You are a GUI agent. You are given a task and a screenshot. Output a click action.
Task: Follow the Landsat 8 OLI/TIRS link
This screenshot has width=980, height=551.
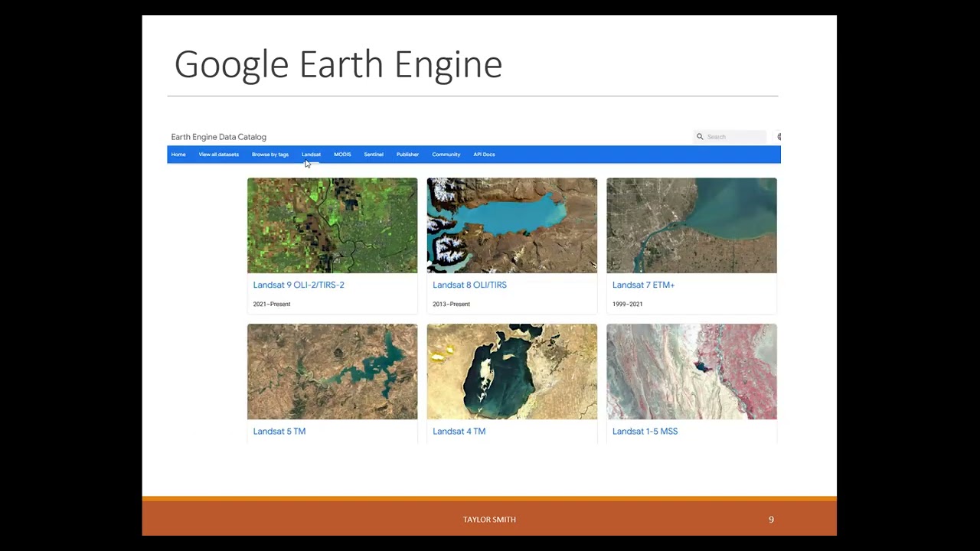[x=469, y=285]
